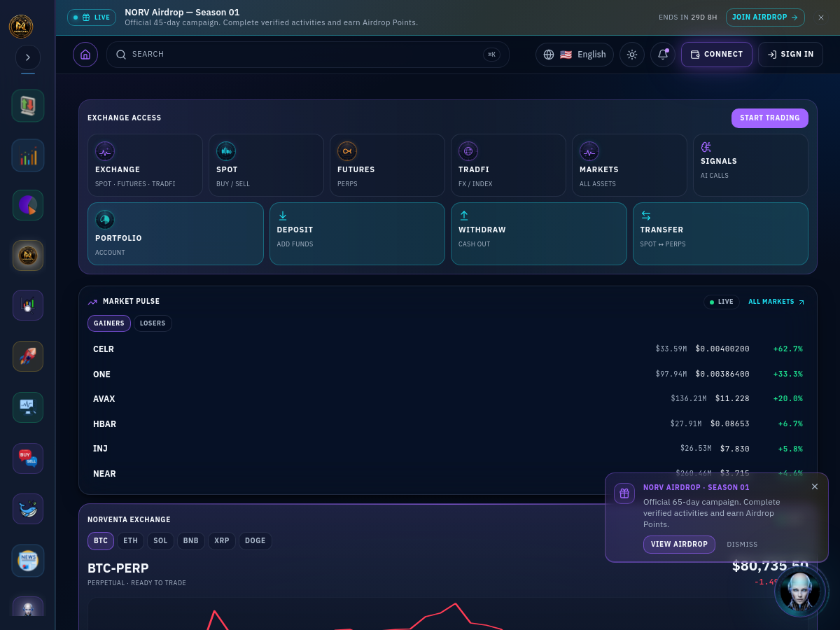
Task: Select the NEAR row
Action: [x=448, y=473]
